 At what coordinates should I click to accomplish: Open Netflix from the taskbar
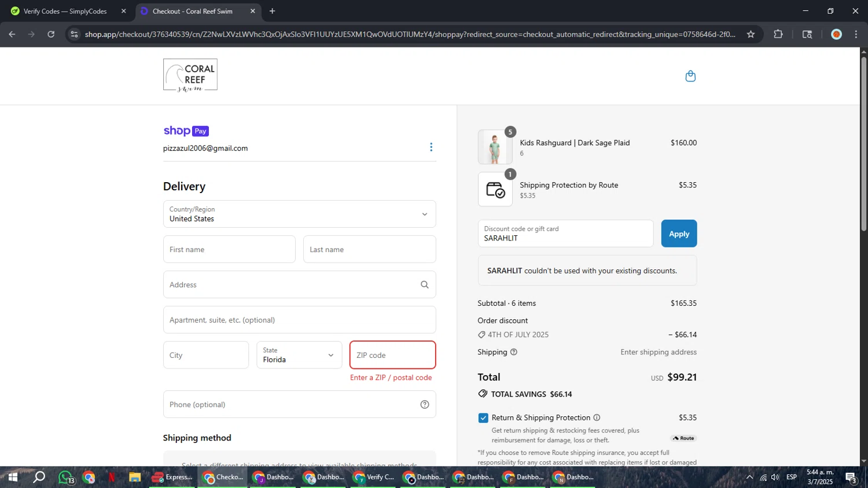click(112, 477)
